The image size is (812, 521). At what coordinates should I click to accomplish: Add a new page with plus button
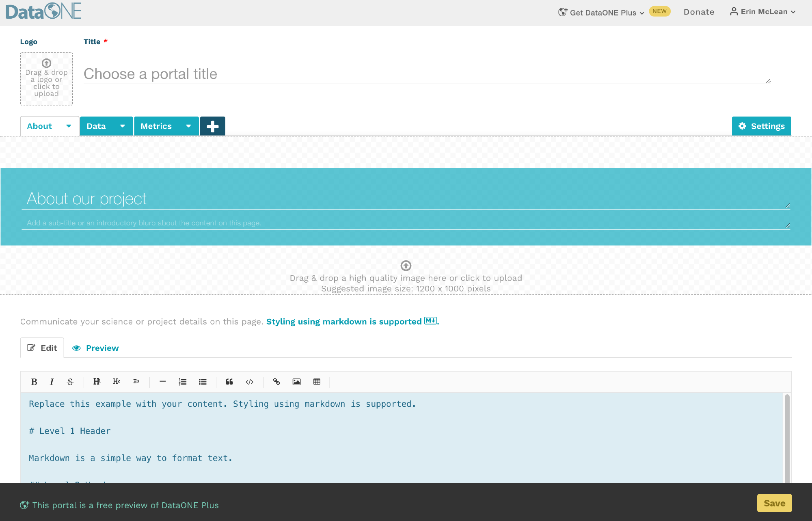(x=213, y=126)
